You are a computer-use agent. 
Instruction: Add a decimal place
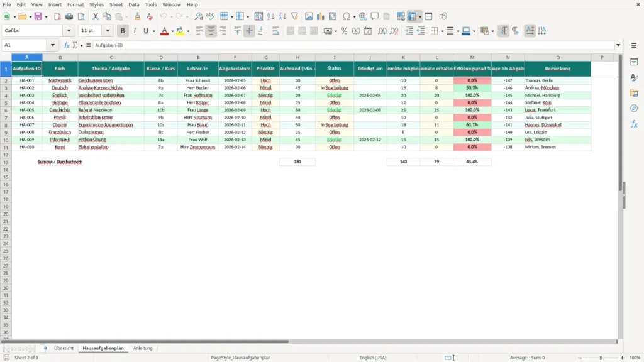(382, 31)
